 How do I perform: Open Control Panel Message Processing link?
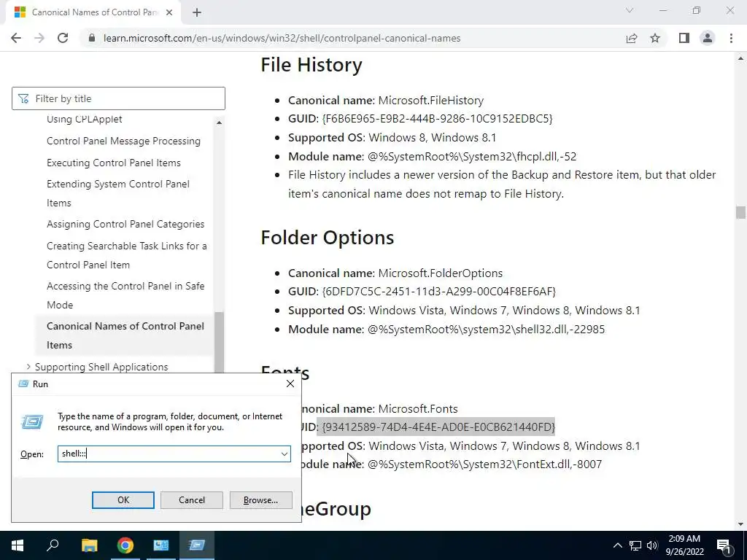(123, 141)
